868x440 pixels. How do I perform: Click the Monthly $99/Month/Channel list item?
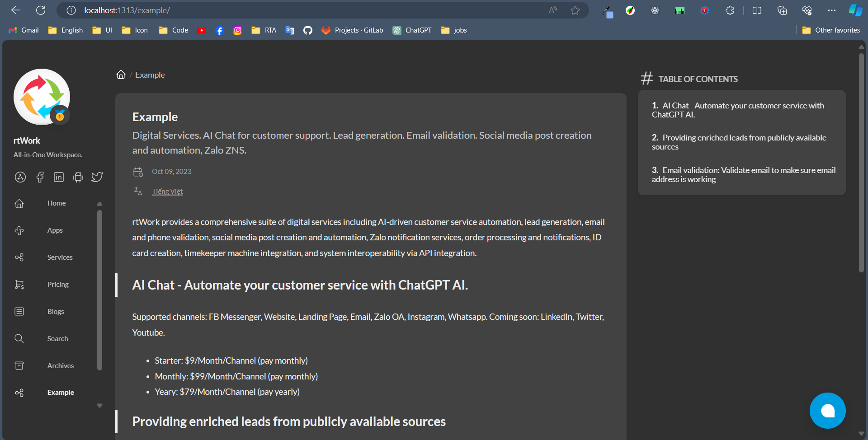coord(236,377)
